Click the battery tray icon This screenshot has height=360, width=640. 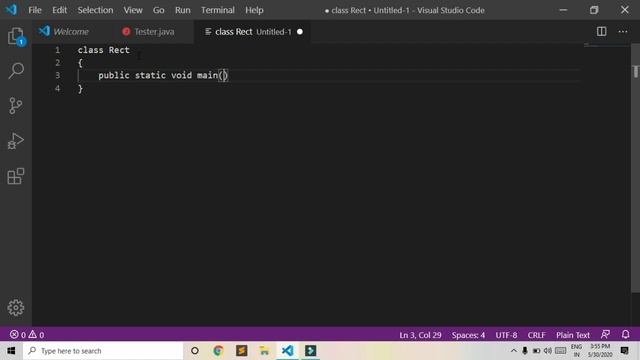pos(536,351)
